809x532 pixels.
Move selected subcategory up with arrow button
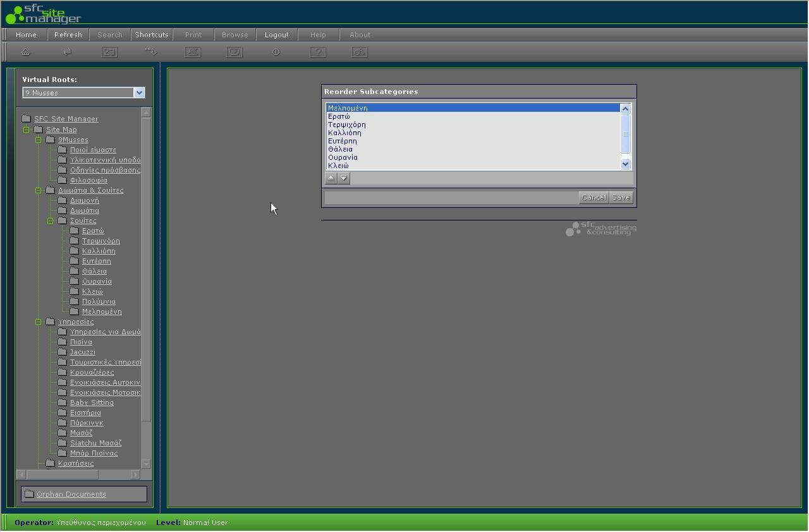pos(331,178)
